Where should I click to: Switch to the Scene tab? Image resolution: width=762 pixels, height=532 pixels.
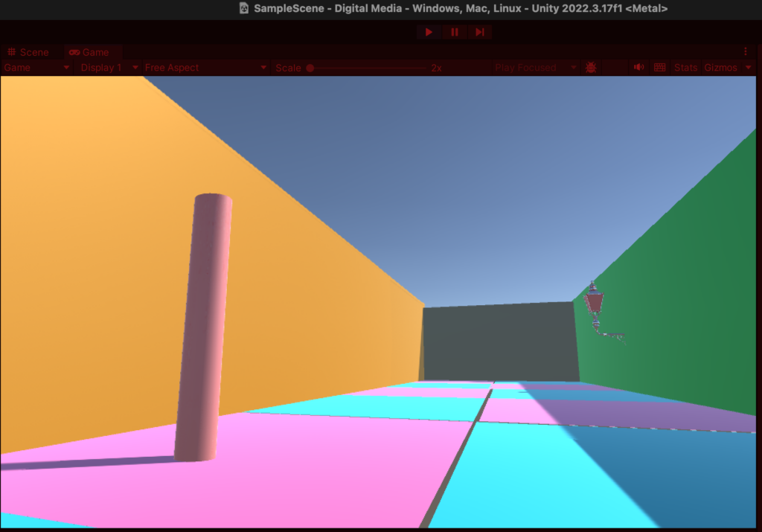[x=28, y=52]
